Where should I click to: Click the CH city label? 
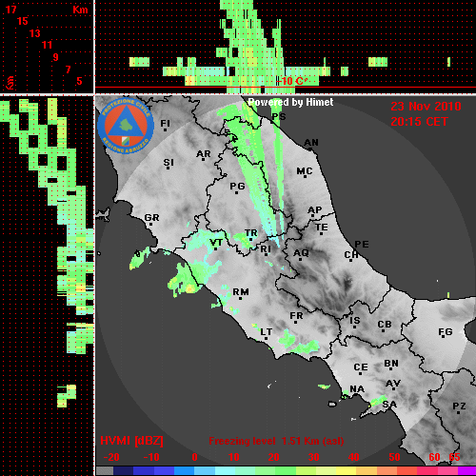(351, 255)
